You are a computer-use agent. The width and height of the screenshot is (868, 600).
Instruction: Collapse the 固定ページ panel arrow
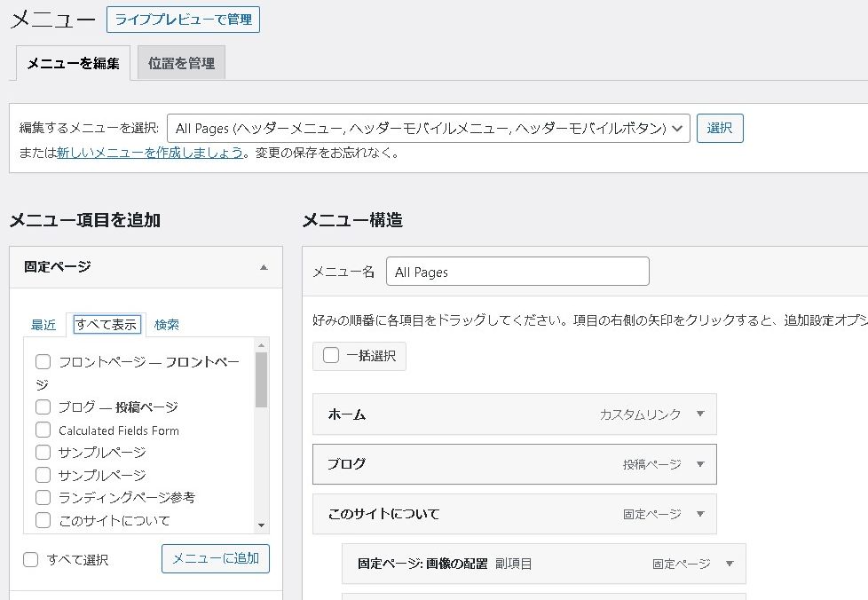[264, 267]
